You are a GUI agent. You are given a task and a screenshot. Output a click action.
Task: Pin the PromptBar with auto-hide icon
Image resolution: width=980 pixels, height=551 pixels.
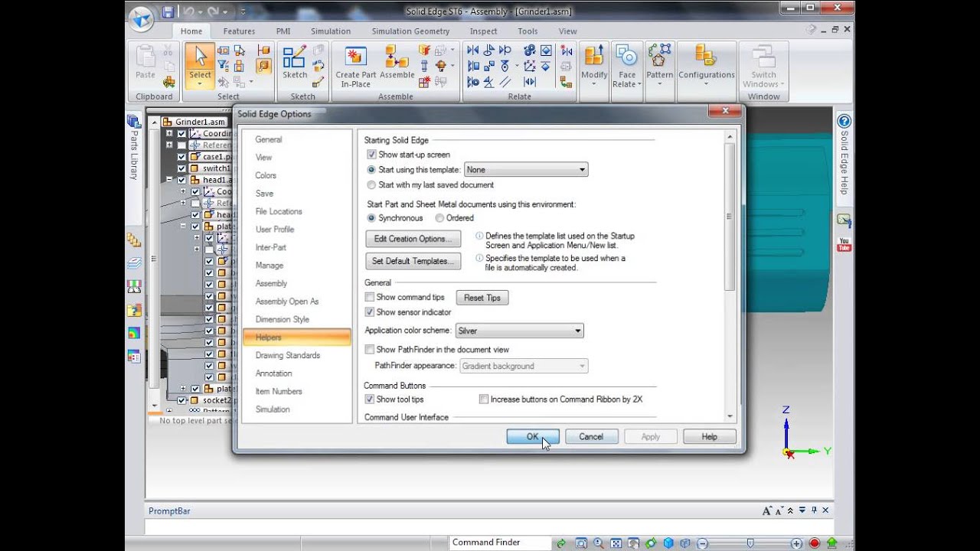[x=814, y=510]
